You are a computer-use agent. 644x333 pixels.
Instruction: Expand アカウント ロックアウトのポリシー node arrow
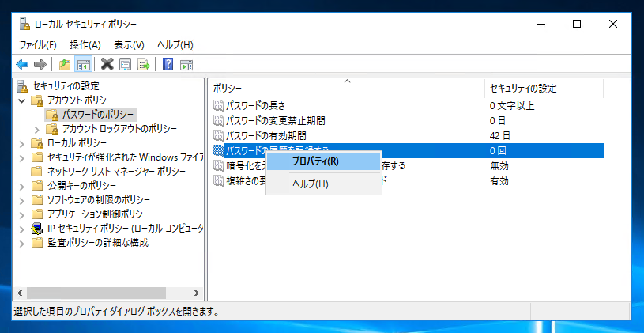tap(37, 130)
